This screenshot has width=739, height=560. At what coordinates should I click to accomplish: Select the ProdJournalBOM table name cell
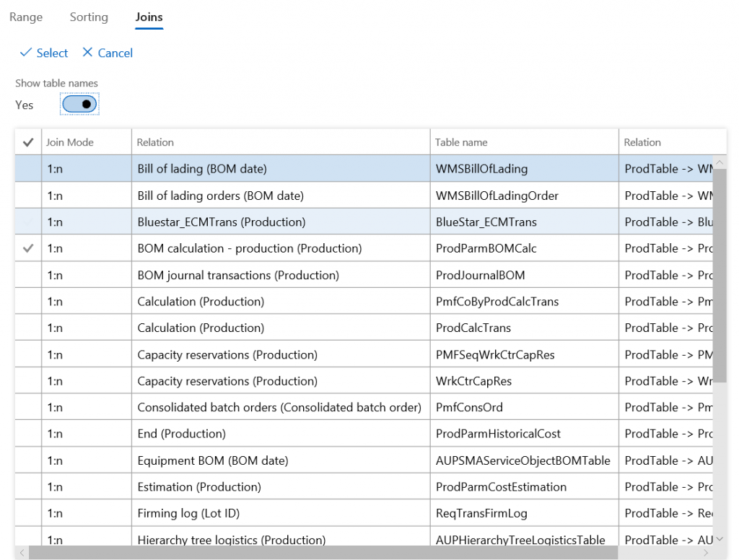[x=480, y=275]
